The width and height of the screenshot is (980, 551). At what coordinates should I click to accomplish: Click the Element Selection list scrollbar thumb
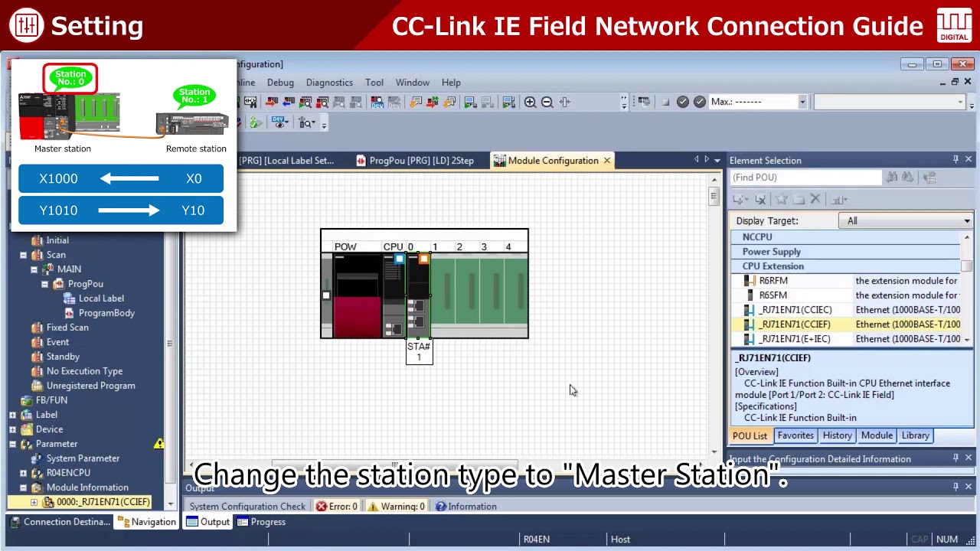967,266
